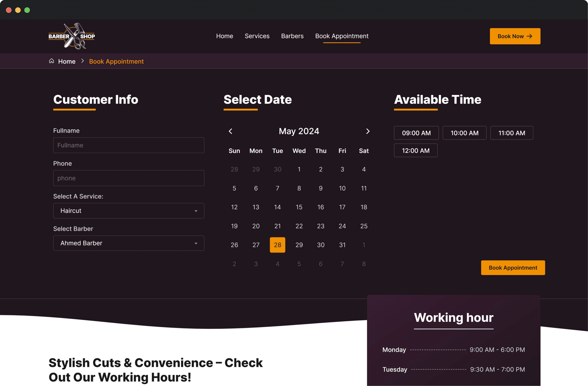Select May 15 on the calendar
Screen dimensions: 588x386
(299, 207)
